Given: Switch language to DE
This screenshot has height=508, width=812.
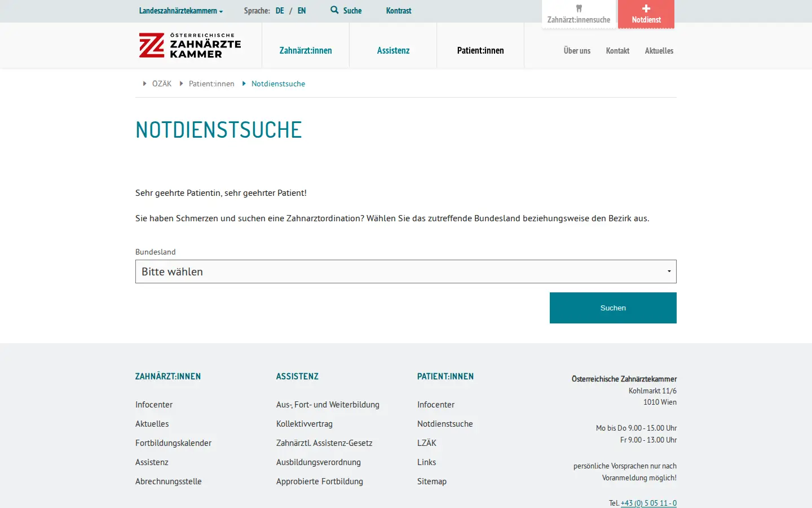Looking at the screenshot, I should [x=280, y=11].
